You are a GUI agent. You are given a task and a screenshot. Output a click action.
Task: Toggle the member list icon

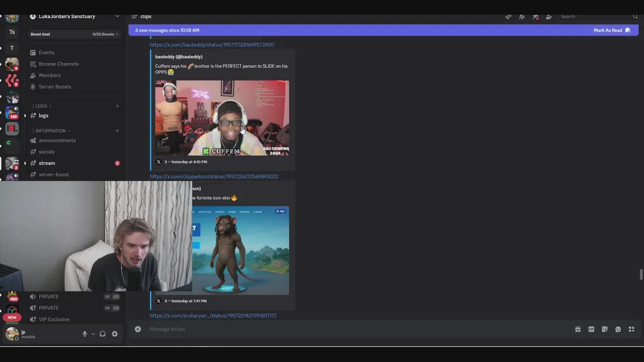coord(548,17)
